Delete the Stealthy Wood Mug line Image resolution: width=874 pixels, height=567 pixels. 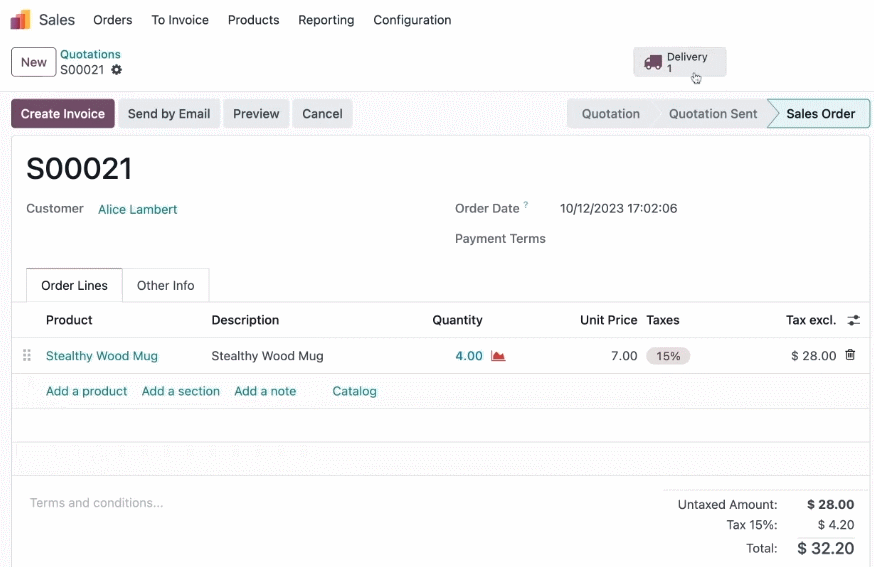(850, 355)
